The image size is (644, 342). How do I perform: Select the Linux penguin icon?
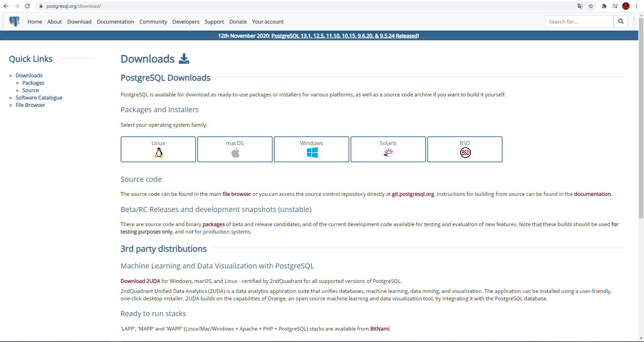[159, 153]
